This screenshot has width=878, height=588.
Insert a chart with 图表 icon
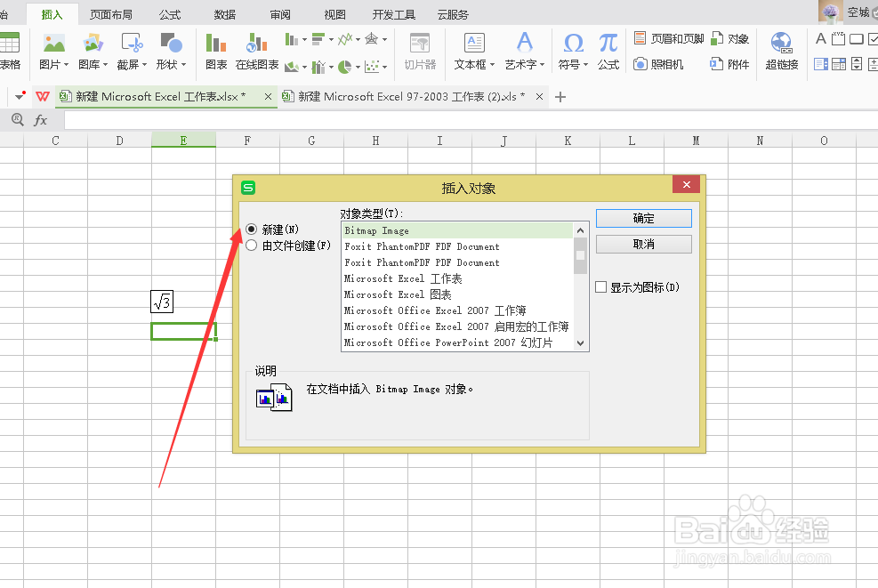(x=216, y=43)
